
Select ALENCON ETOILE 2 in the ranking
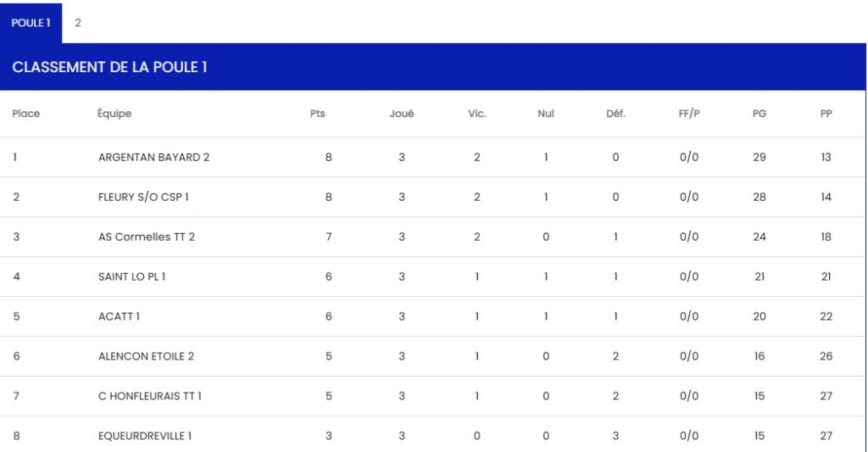coord(146,356)
